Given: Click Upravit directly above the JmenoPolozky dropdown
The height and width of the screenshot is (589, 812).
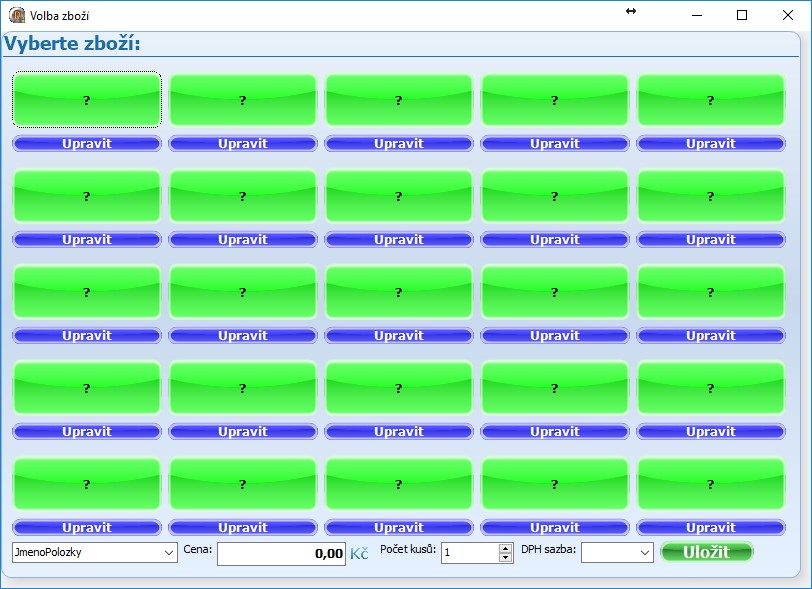Looking at the screenshot, I should [x=87, y=527].
